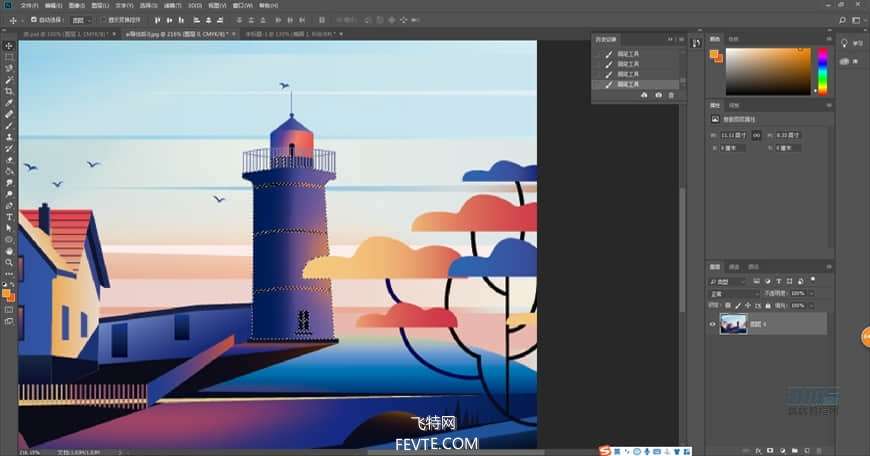Create new snapshot with camera icon
Image resolution: width=870 pixels, height=456 pixels.
tap(658, 95)
